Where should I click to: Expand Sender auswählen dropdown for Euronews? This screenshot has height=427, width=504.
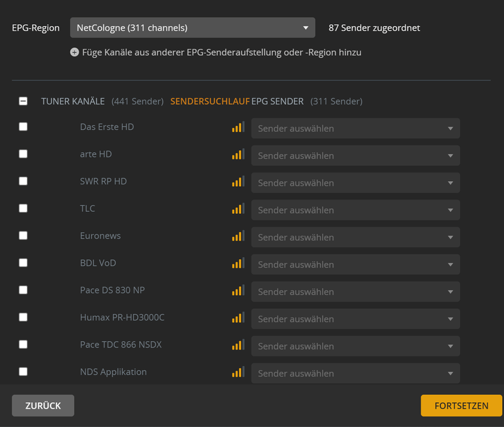click(x=355, y=237)
